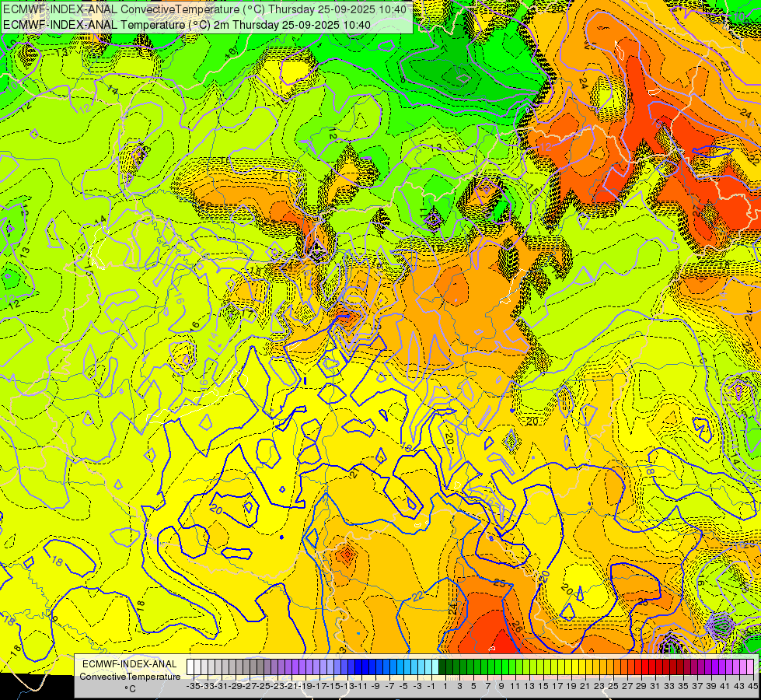Click the -35 tick label on scale
Screen dimensions: 761x700
194,686
